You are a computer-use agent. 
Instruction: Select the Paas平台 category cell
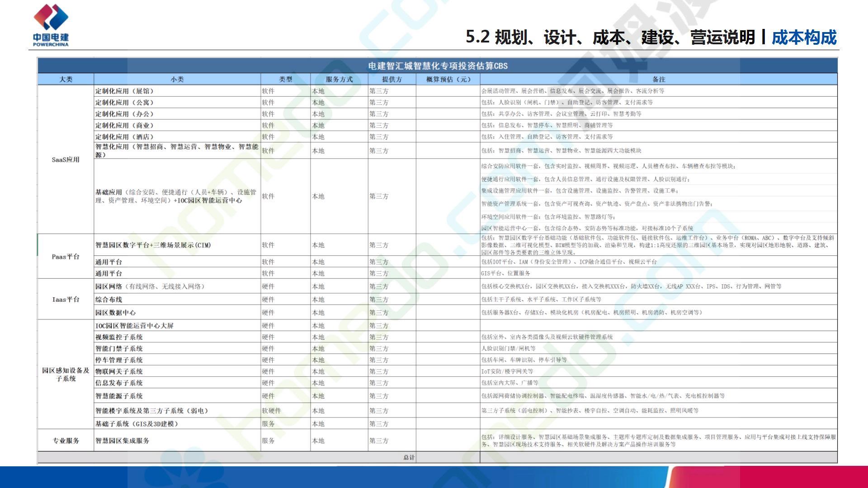(66, 256)
